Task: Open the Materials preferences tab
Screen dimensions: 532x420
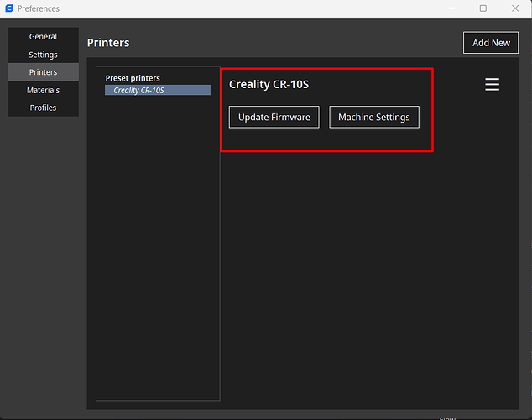Action: 43,90
